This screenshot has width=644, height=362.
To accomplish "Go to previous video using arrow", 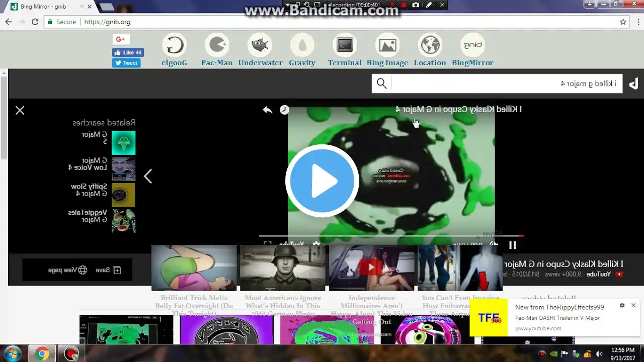I will point(148,176).
